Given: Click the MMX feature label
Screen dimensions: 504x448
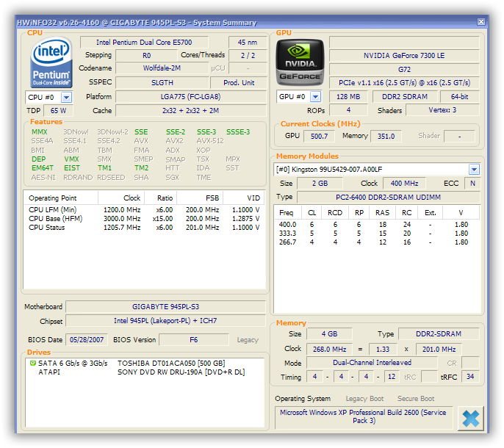Looking at the screenshot, I should [x=40, y=131].
